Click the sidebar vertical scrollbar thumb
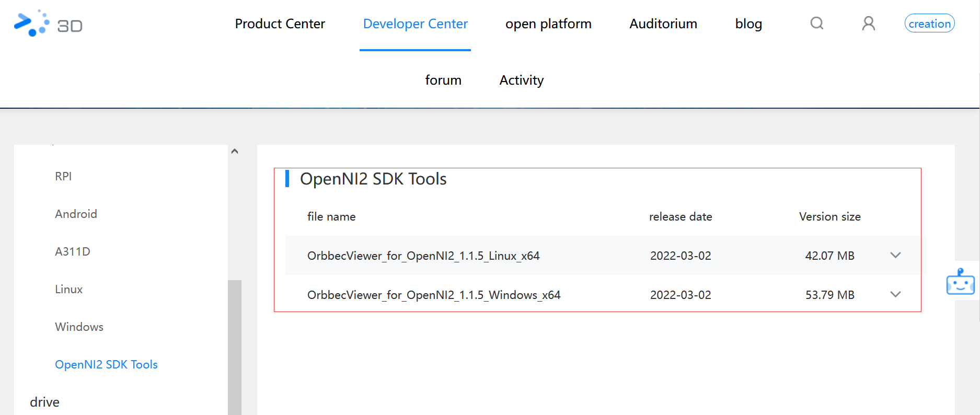This screenshot has height=415, width=980. [x=235, y=348]
